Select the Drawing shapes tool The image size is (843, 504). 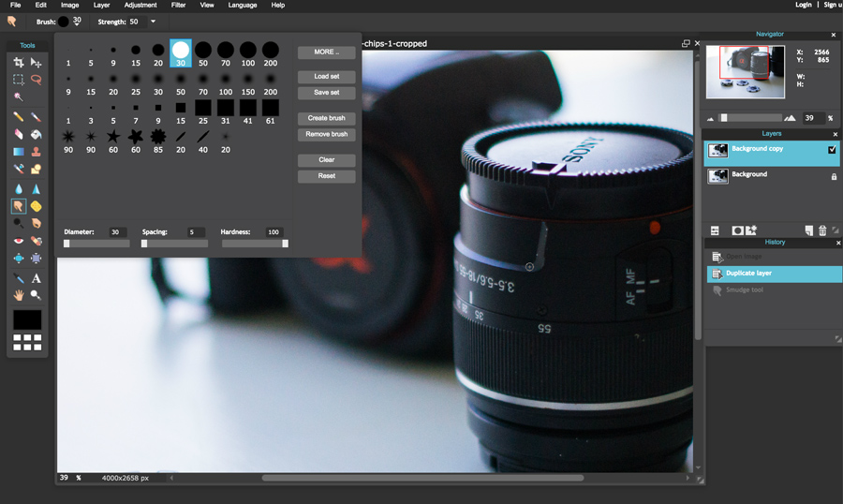click(36, 169)
